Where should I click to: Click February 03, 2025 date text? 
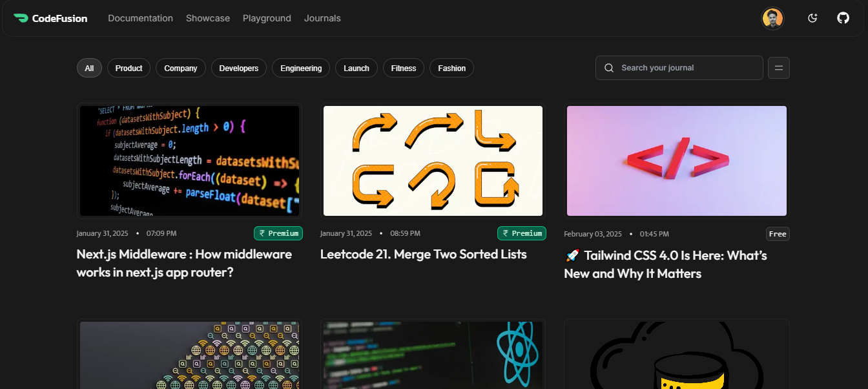(593, 234)
